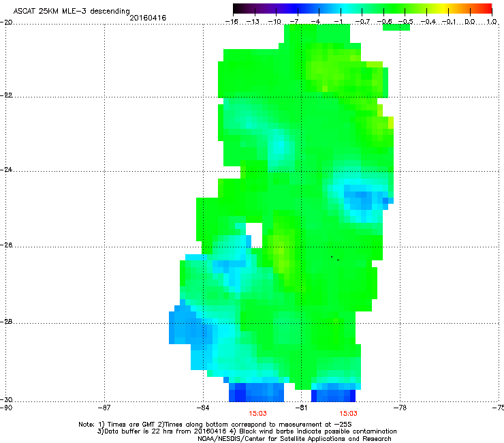Viewport: 504px width, 443px height.
Task: Click latitude axis label -26
Action: coord(6,245)
